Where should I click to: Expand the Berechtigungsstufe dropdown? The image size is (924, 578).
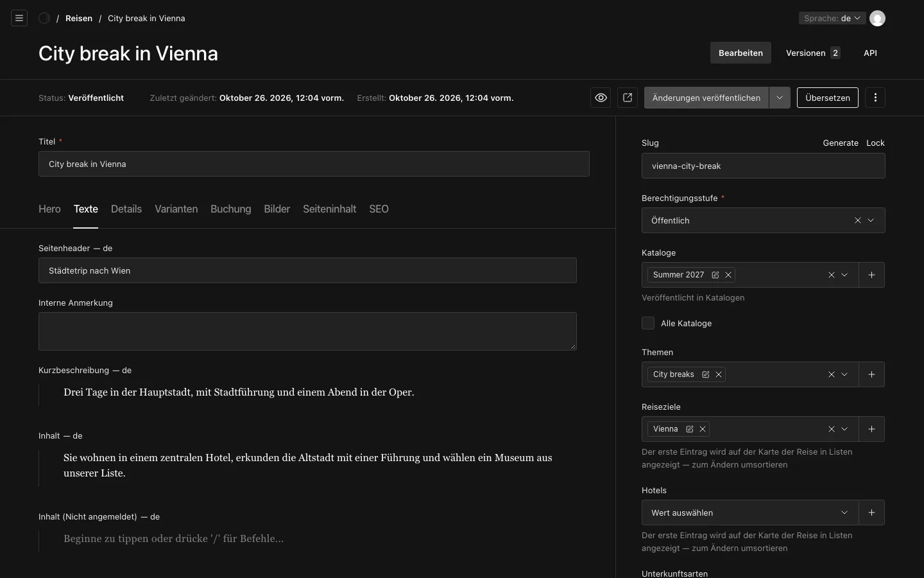871,220
